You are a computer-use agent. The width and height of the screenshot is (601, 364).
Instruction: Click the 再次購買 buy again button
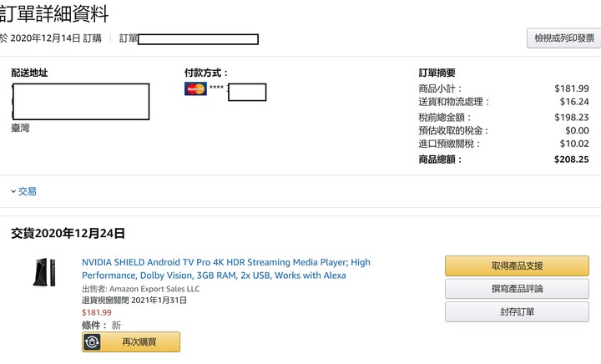point(131,341)
